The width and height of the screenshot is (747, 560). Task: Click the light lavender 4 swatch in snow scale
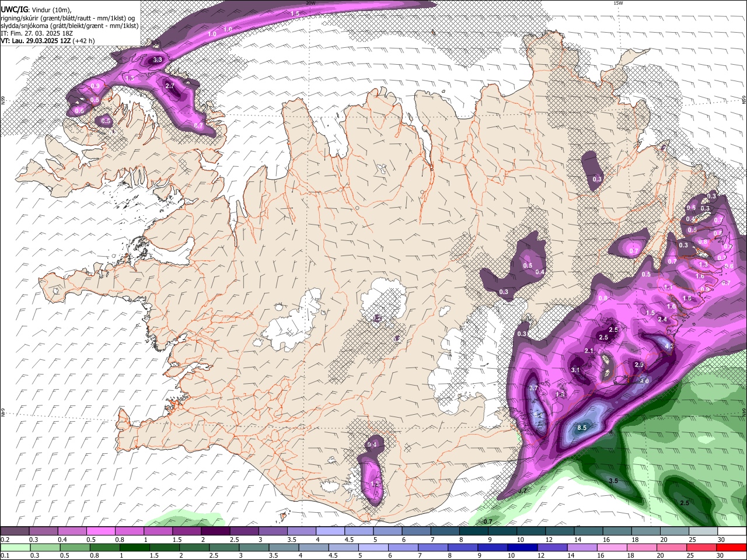click(x=330, y=531)
